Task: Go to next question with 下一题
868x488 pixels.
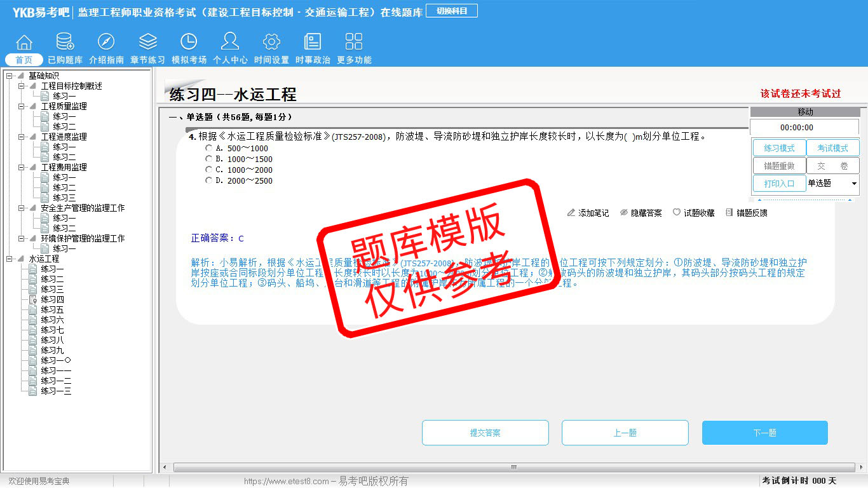Action: [764, 433]
